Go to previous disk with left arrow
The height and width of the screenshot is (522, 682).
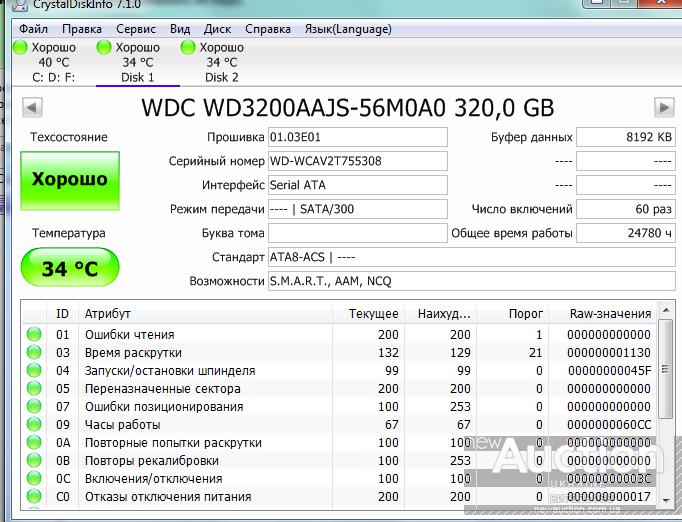click(32, 107)
